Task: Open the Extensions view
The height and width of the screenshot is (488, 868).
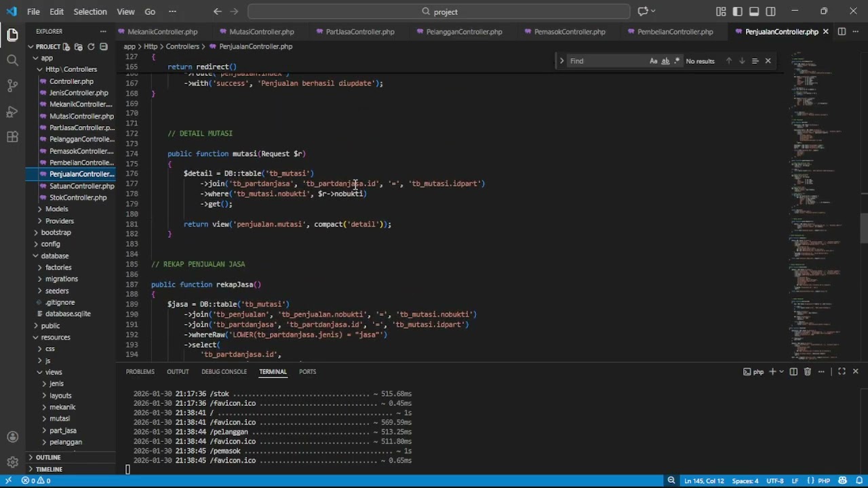Action: [12, 136]
